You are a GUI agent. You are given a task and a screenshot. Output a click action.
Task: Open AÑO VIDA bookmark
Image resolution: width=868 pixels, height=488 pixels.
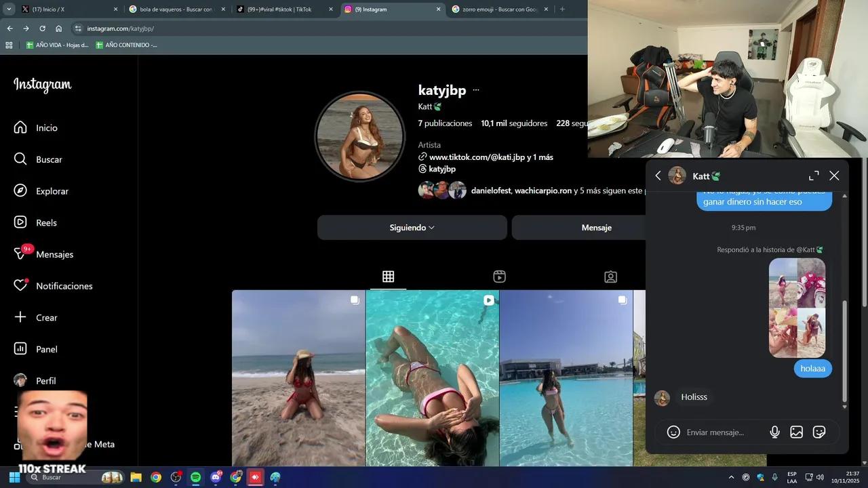[57, 45]
